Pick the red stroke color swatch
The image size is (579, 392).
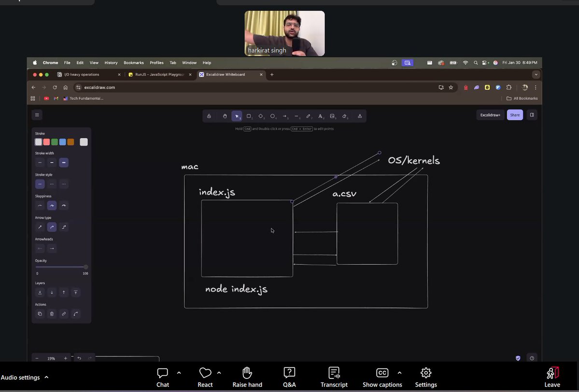coord(46,142)
